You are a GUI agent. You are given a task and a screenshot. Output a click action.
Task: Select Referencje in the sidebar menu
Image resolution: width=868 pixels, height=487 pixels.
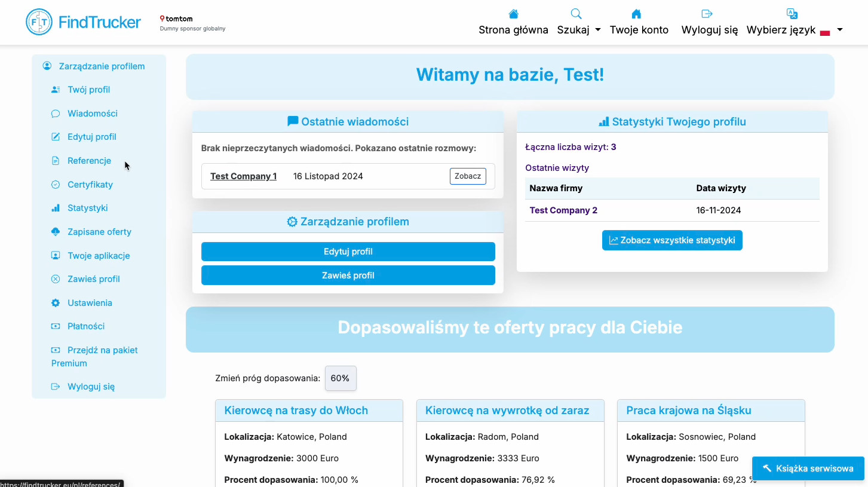pyautogui.click(x=89, y=161)
